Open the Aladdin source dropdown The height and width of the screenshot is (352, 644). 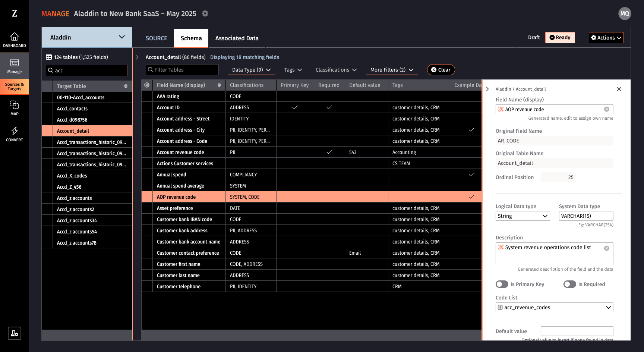(87, 37)
